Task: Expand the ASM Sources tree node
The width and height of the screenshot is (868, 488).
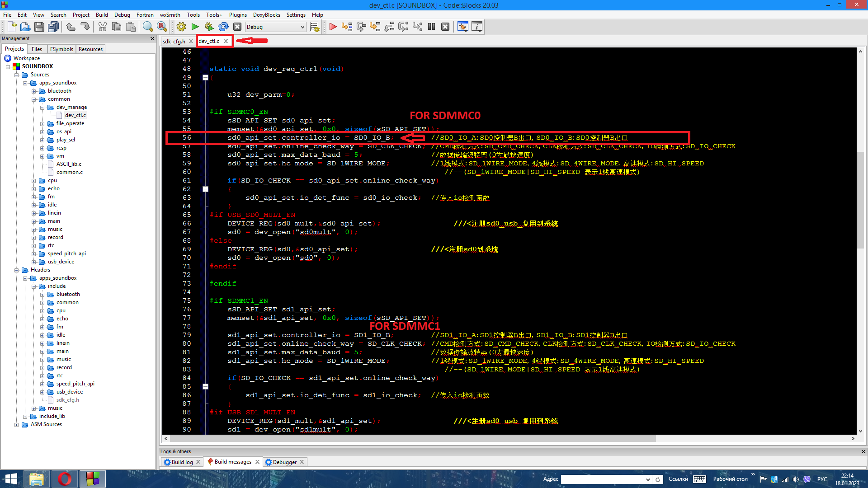Action: pos(17,425)
